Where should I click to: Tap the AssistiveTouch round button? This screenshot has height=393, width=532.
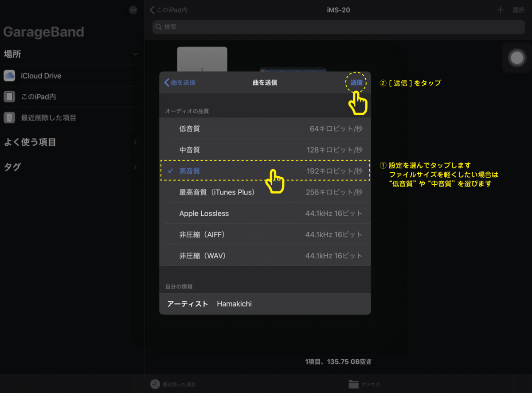[517, 58]
